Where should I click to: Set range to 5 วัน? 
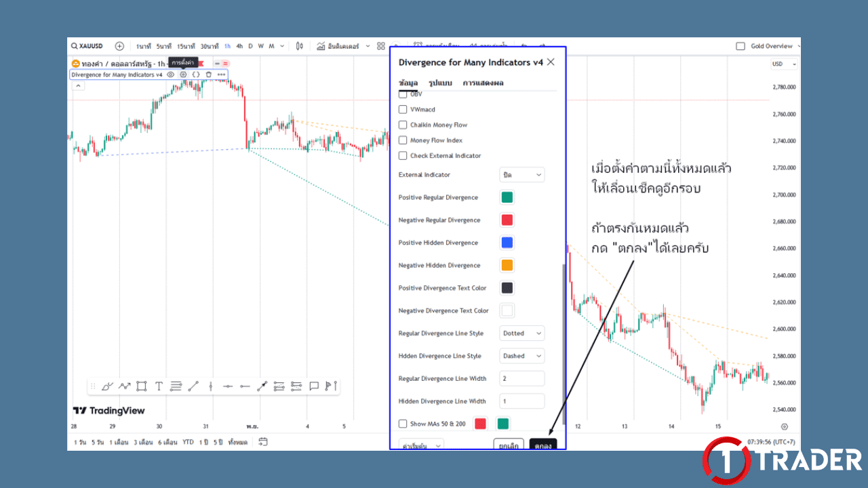tap(98, 442)
